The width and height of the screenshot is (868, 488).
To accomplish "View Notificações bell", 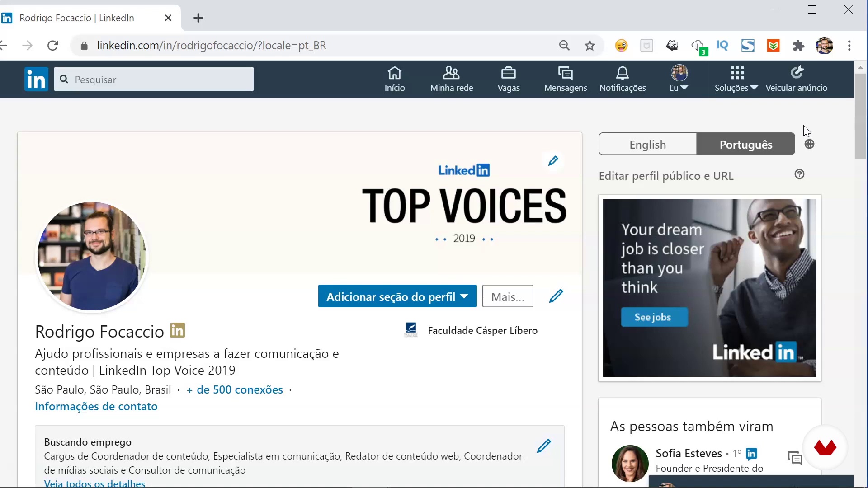I will coord(623,79).
